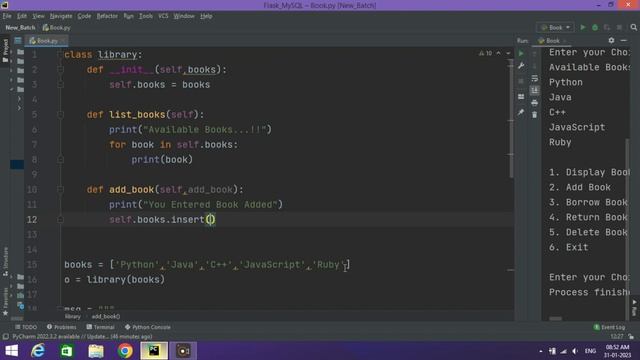Screen dimensions: 640x360
Task: Open the Navigate menu
Action: pos(61,16)
